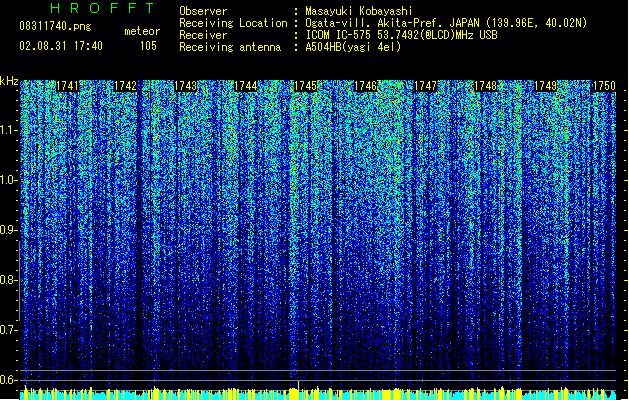
Task: Click the 1742 time marker
Action: 126,86
